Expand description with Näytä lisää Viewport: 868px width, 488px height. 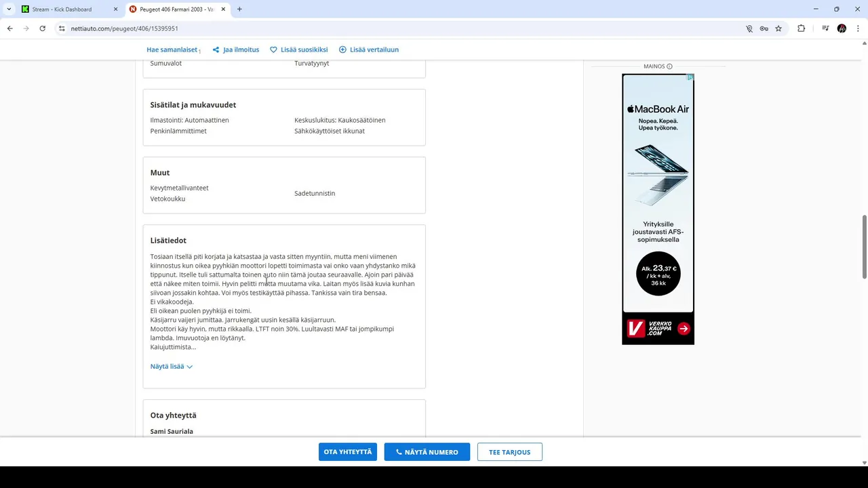coord(172,366)
